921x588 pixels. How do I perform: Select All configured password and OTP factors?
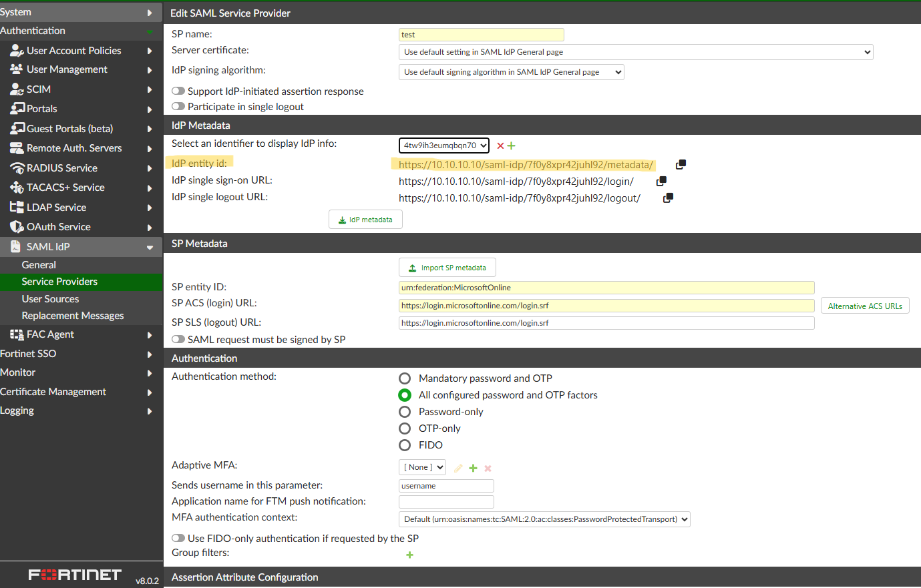pyautogui.click(x=405, y=395)
